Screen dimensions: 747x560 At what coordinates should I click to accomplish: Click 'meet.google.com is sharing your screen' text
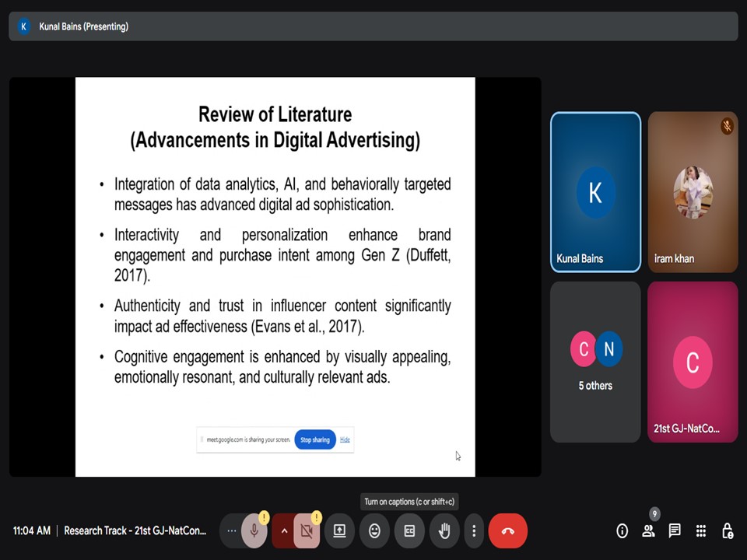tap(248, 439)
